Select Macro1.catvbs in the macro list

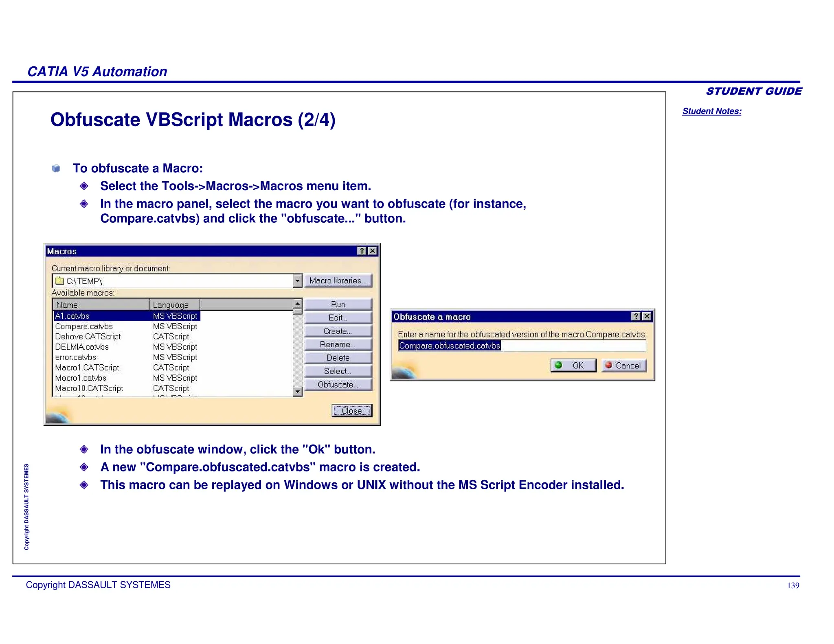coord(81,378)
